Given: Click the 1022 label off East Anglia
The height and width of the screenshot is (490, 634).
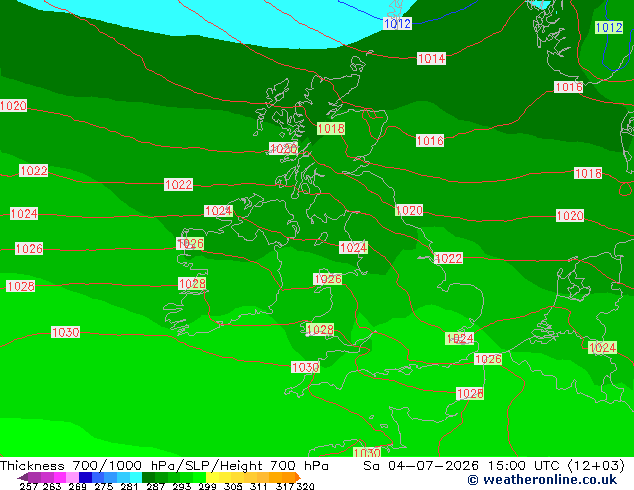Looking at the screenshot, I should coord(448,258).
